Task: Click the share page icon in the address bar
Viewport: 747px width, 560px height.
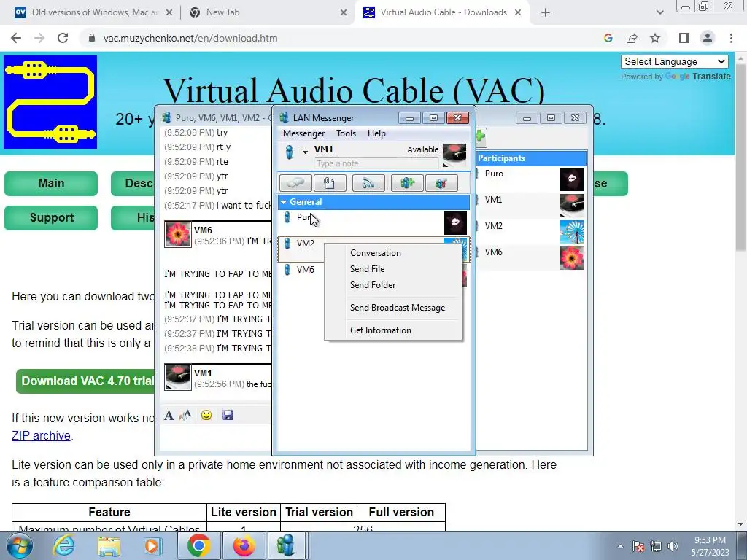Action: tap(632, 38)
